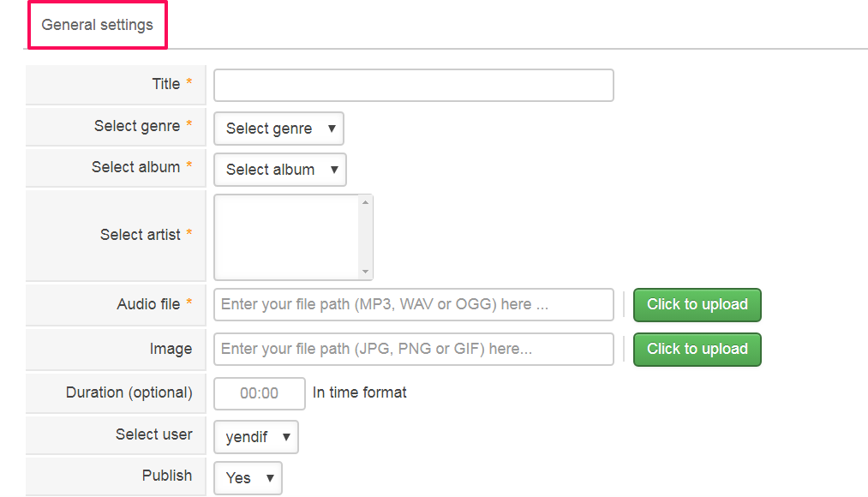Click the In time format hint text
Viewport: 868px width, 497px height.
click(358, 392)
